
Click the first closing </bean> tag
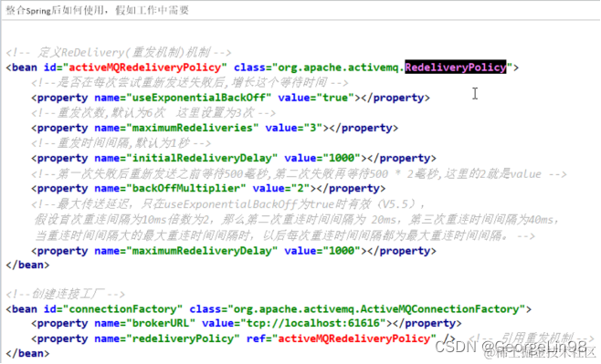27,265
